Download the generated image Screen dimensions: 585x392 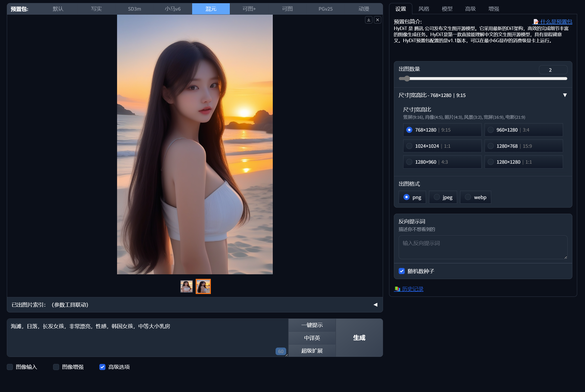point(369,20)
